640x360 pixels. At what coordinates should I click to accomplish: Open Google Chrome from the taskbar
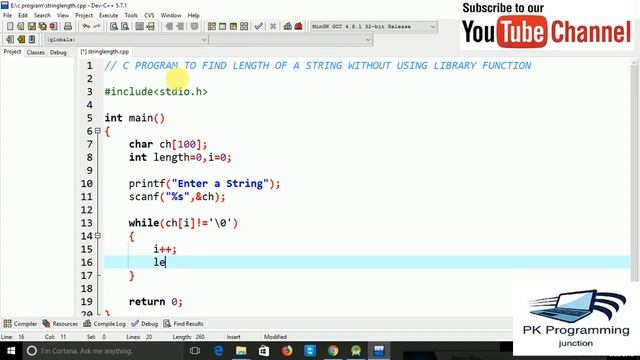click(333, 351)
